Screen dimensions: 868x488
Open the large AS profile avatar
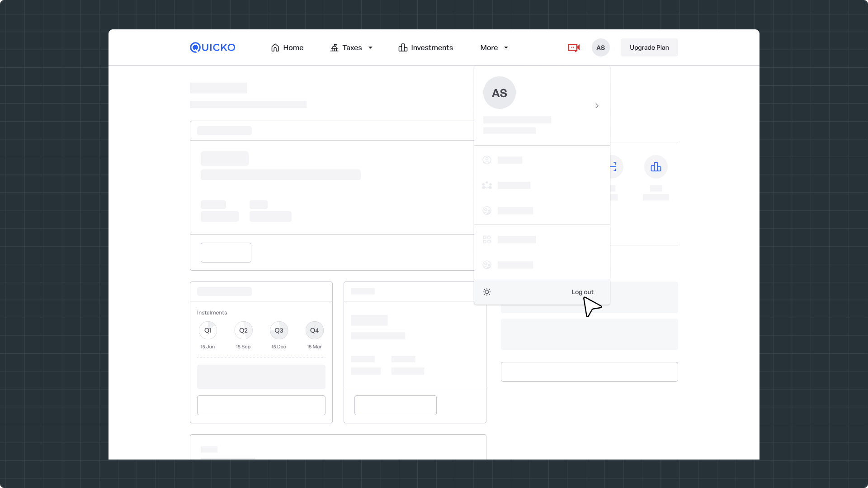click(x=499, y=93)
